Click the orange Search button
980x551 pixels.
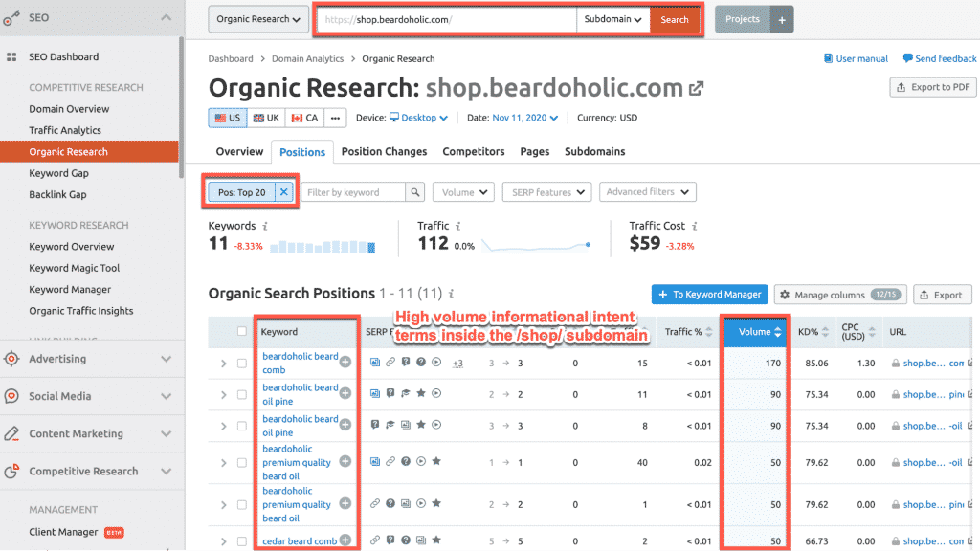(x=675, y=18)
